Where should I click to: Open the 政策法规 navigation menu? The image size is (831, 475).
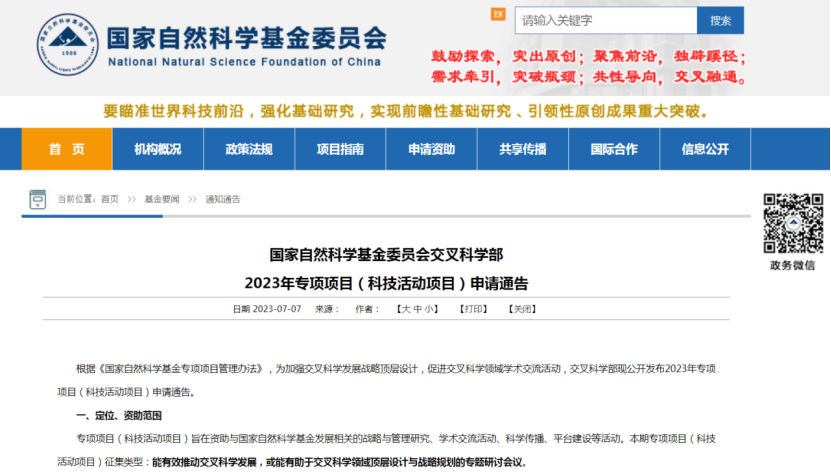click(x=249, y=149)
